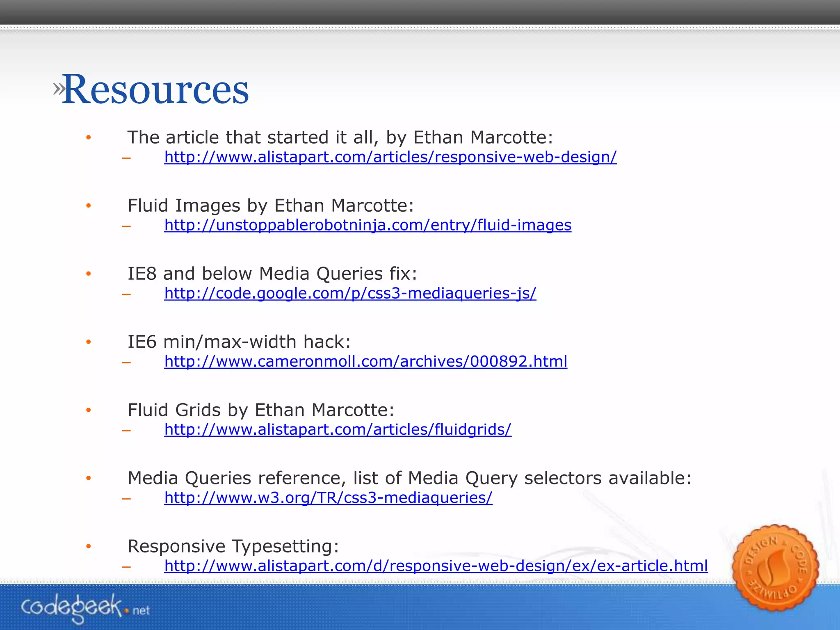
Task: Select the text 'Fluid Images by Ethan Marcotte:'
Action: [271, 205]
